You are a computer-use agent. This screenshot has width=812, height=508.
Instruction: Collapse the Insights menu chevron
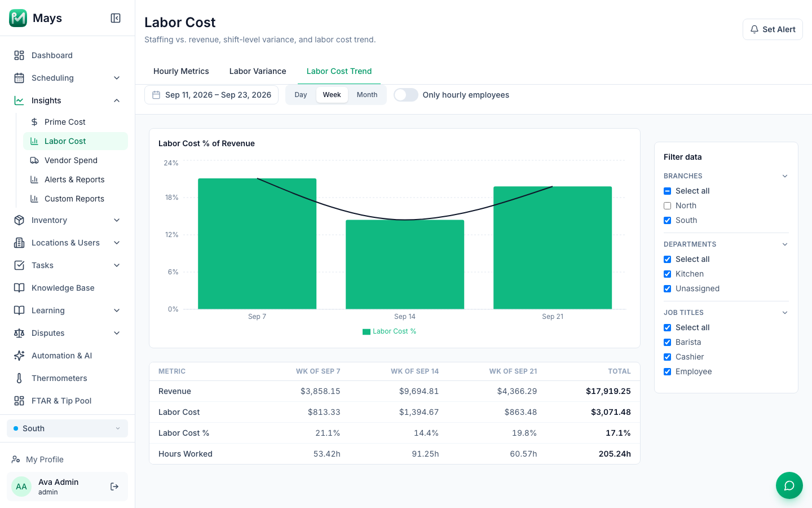click(x=117, y=100)
